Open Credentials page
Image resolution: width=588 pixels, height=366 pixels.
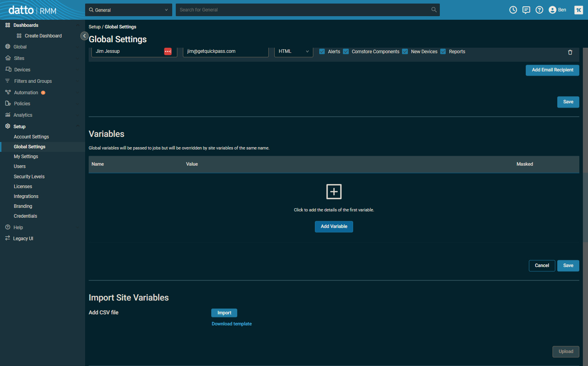pyautogui.click(x=25, y=216)
